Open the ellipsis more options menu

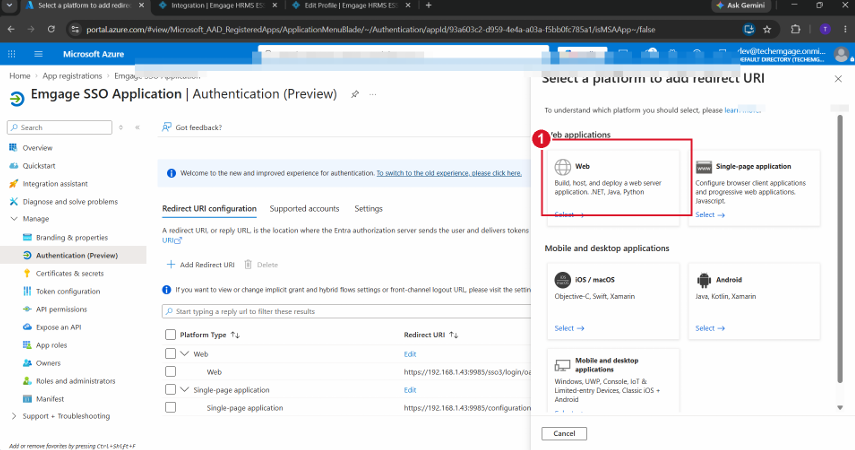coord(373,94)
